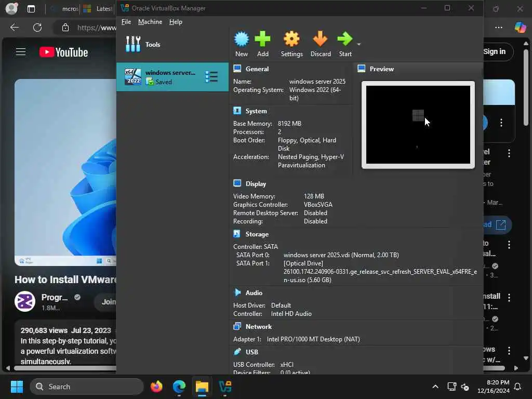This screenshot has width=532, height=399.
Task: Open the Start button dropdown arrow
Action: (x=359, y=44)
